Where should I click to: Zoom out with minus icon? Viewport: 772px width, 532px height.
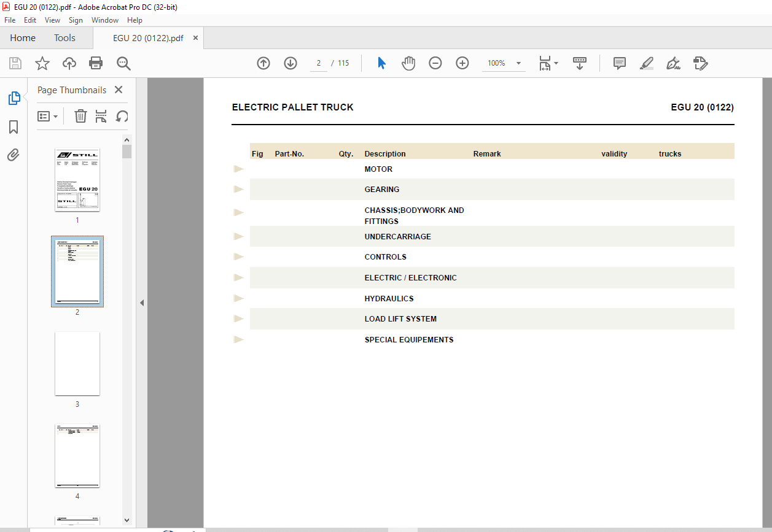point(435,63)
